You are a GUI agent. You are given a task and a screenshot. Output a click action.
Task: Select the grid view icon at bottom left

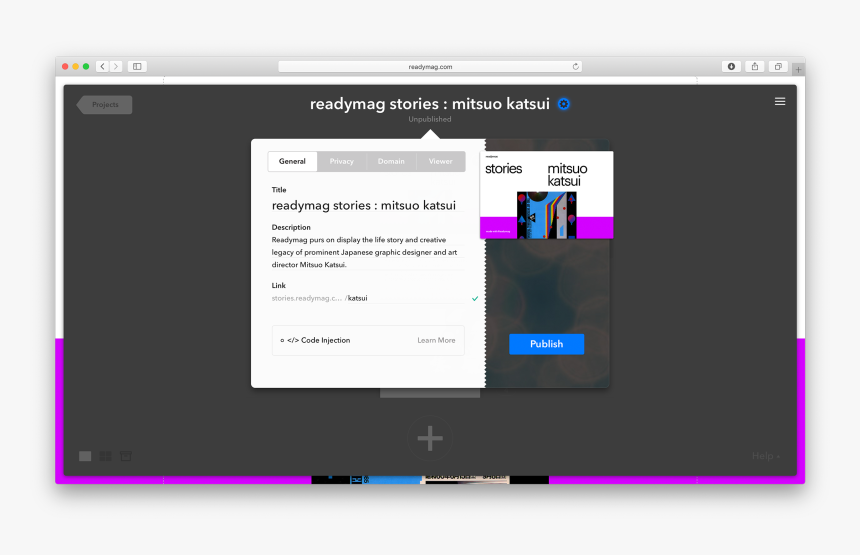coord(105,456)
